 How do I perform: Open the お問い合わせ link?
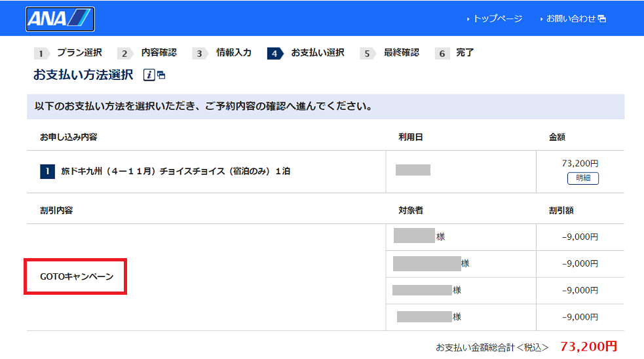pos(571,19)
